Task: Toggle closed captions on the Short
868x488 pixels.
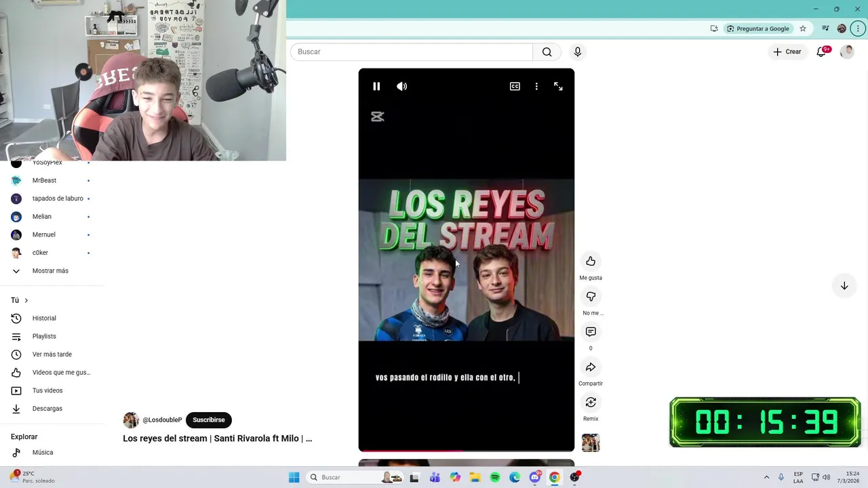Action: 515,86
